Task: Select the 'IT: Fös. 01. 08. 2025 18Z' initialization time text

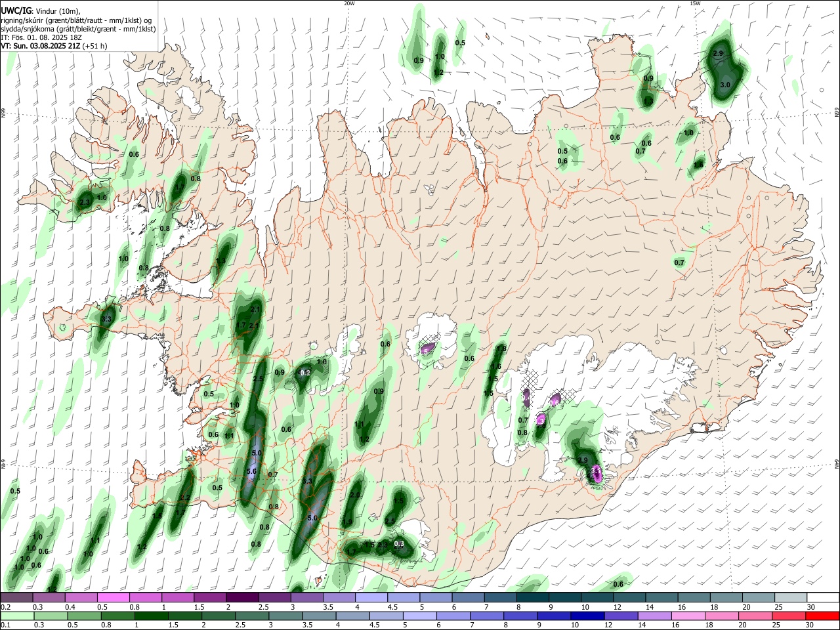Action: [41, 37]
